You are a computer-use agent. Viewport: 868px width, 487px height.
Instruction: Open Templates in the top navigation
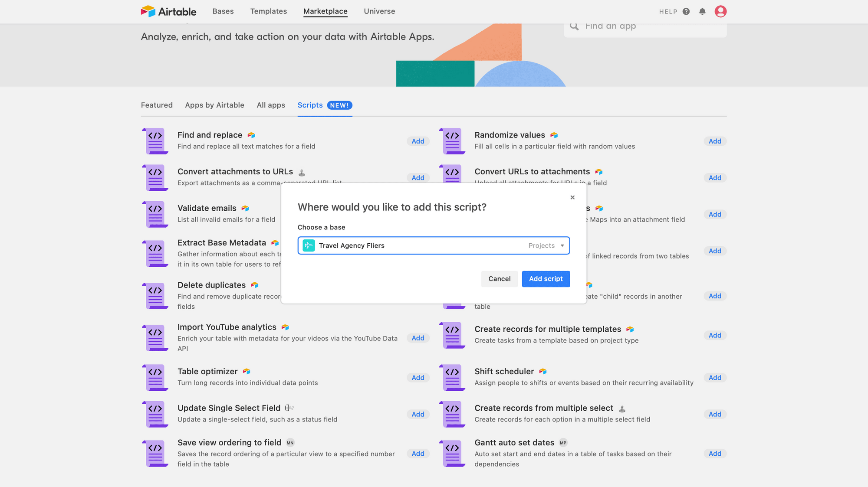click(x=269, y=11)
